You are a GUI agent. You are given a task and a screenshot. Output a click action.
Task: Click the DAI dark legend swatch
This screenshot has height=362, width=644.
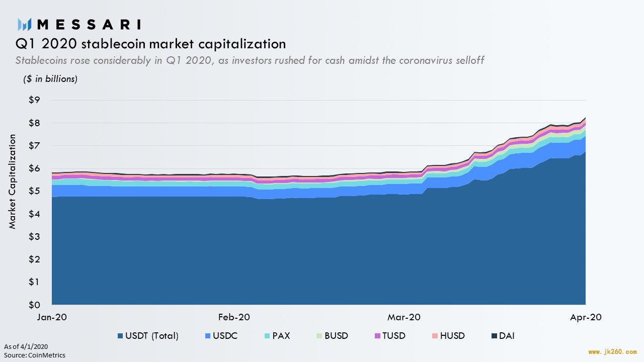click(x=493, y=336)
